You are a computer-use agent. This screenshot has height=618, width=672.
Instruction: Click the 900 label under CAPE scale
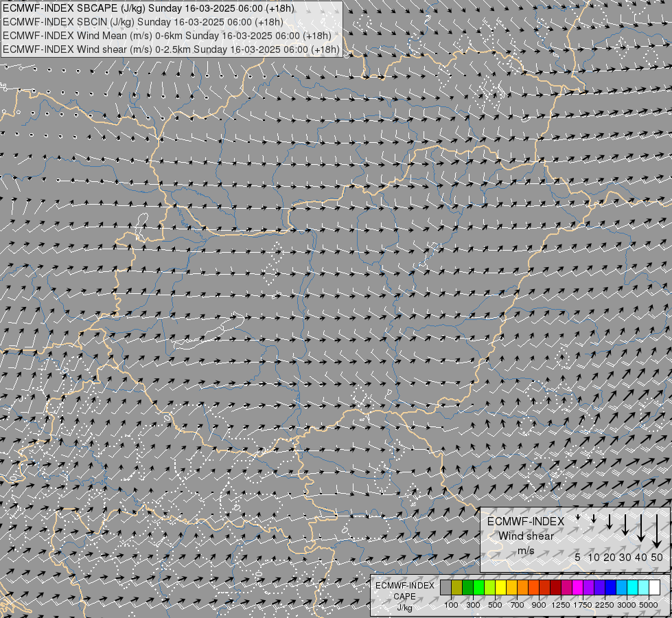539,605
